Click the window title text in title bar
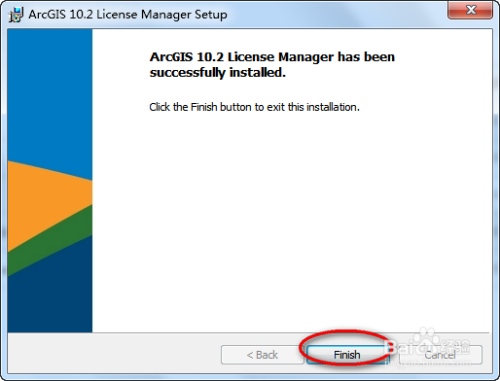The image size is (500, 381). (128, 15)
